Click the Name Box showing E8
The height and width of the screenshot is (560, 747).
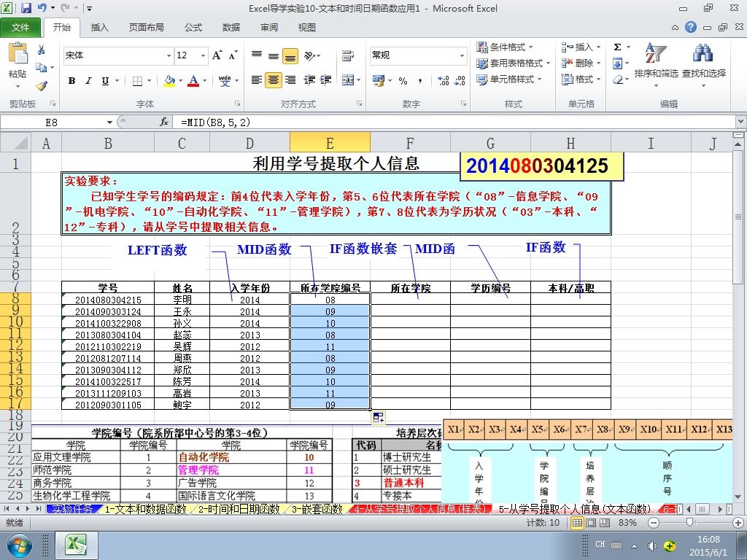point(52,122)
